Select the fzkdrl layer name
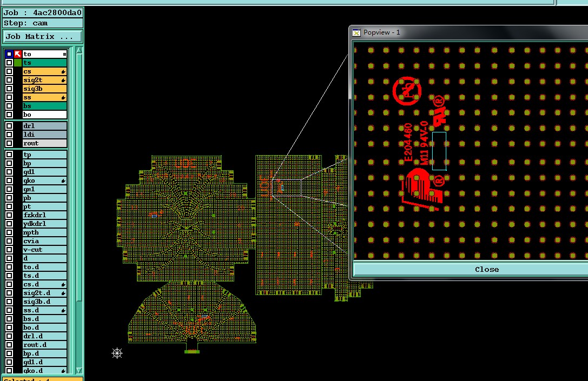588x381 pixels. pos(44,215)
